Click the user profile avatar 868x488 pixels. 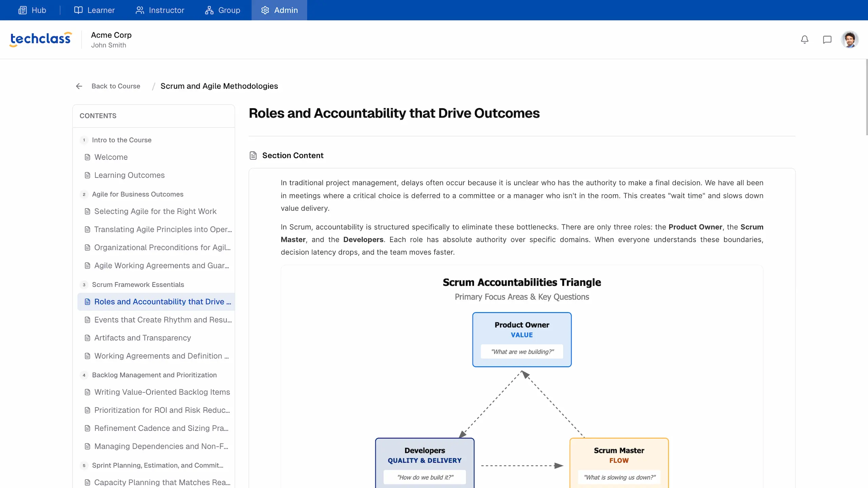point(850,40)
